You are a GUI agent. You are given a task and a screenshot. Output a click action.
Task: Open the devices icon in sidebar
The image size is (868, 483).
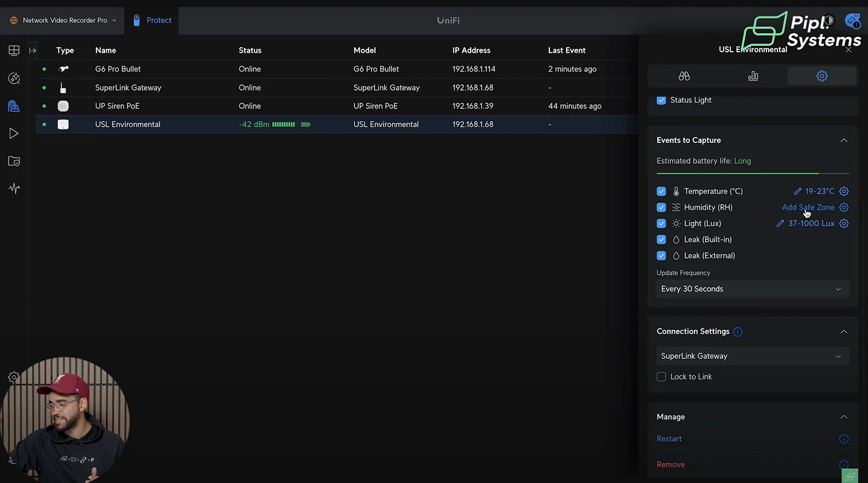coord(14,106)
